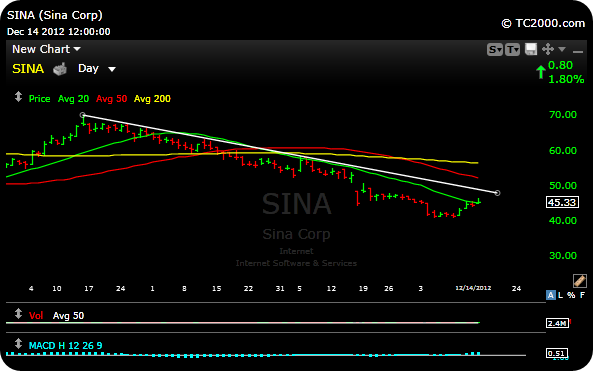The width and height of the screenshot is (593, 371).
Task: Toggle the F scale option
Action: pos(582,295)
